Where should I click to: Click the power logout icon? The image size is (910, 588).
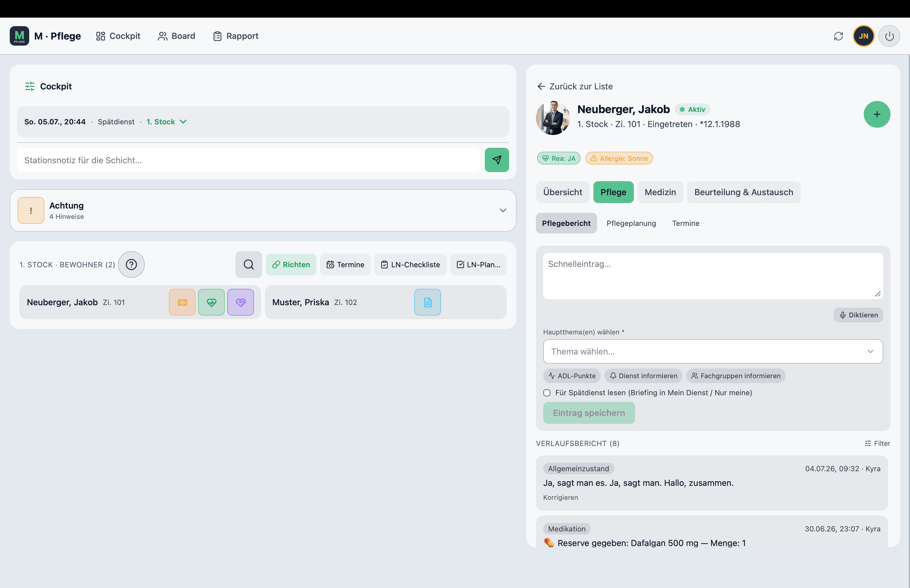889,36
